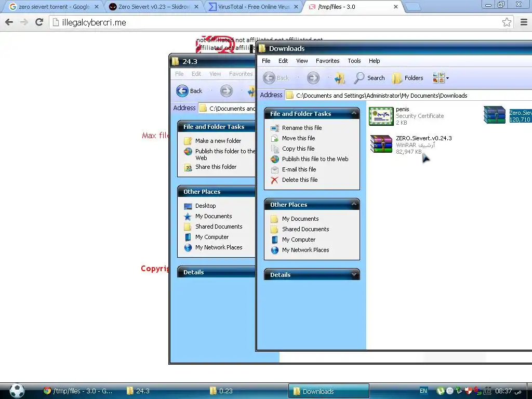
Task: Click the soccer ball Start button
Action: (17, 391)
